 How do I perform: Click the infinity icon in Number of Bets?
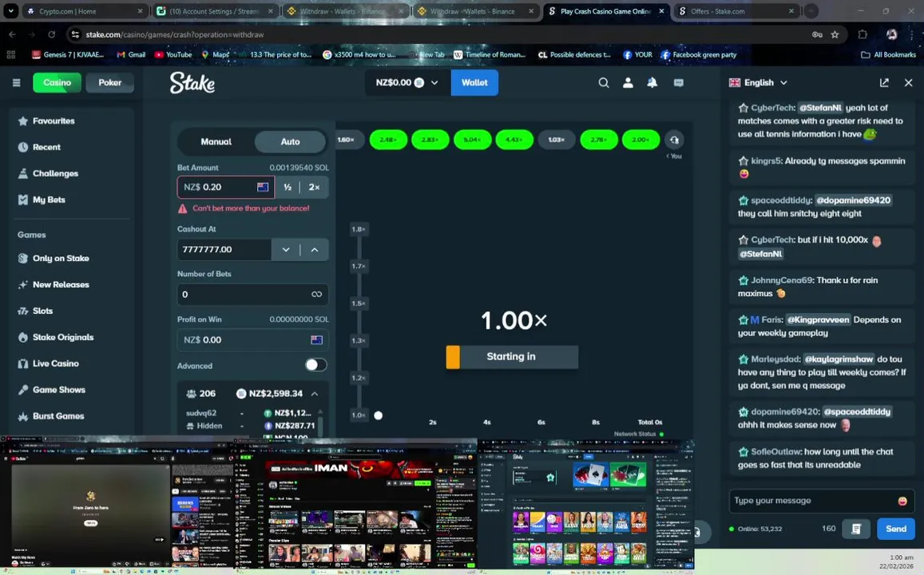(316, 294)
